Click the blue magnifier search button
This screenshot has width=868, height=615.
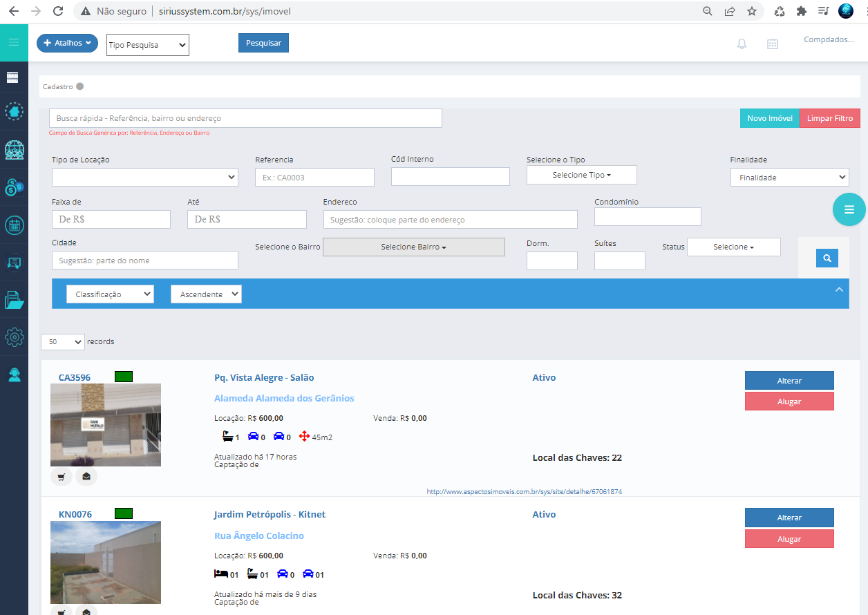[827, 258]
